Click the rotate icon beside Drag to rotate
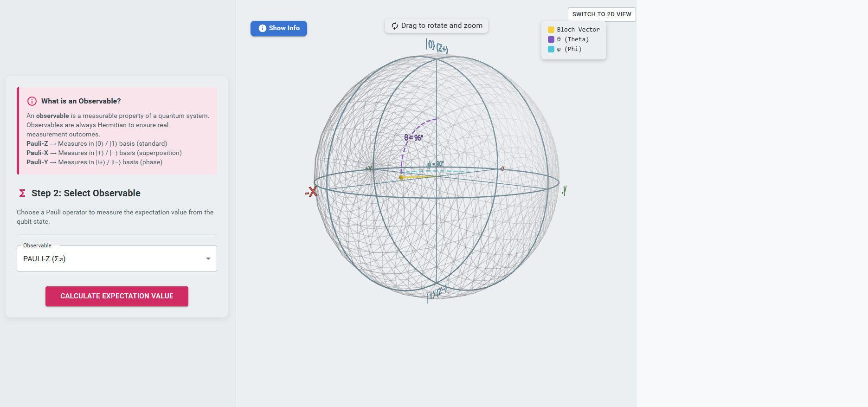The width and height of the screenshot is (868, 407). click(x=395, y=26)
